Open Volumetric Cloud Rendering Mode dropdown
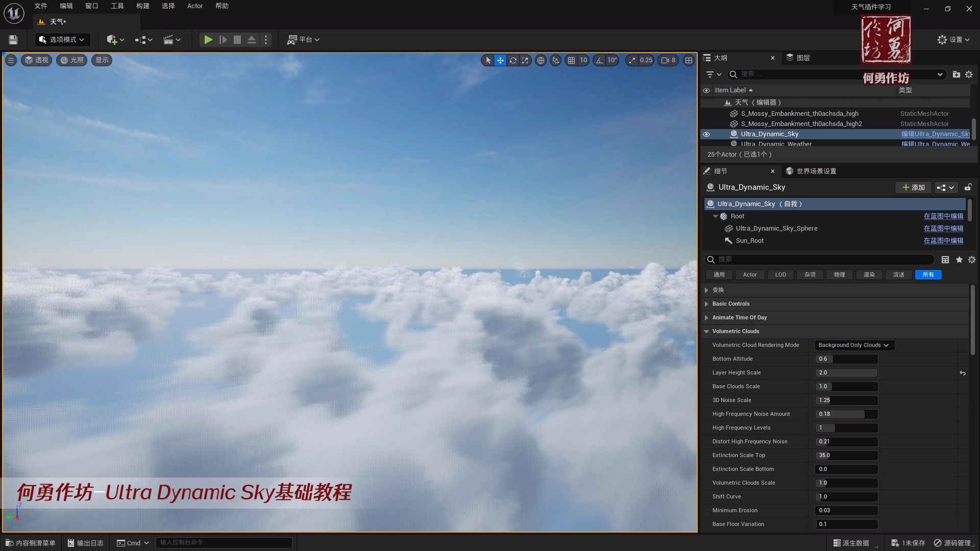 click(x=853, y=345)
